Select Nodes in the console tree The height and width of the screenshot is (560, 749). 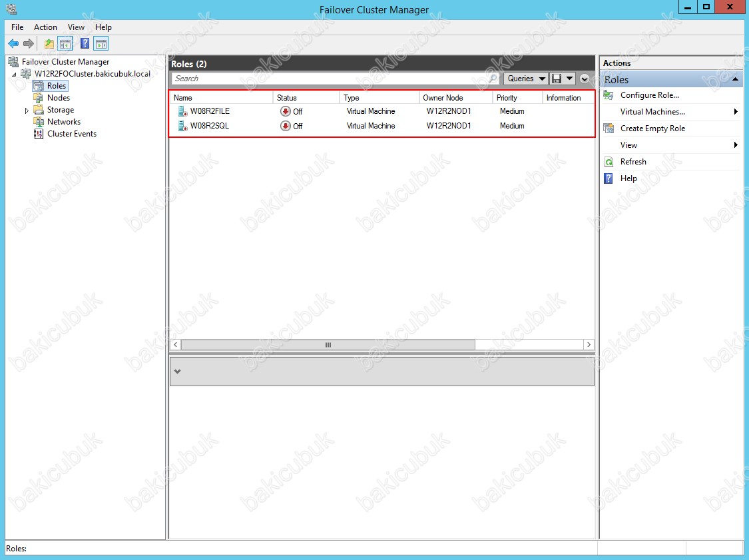[59, 97]
